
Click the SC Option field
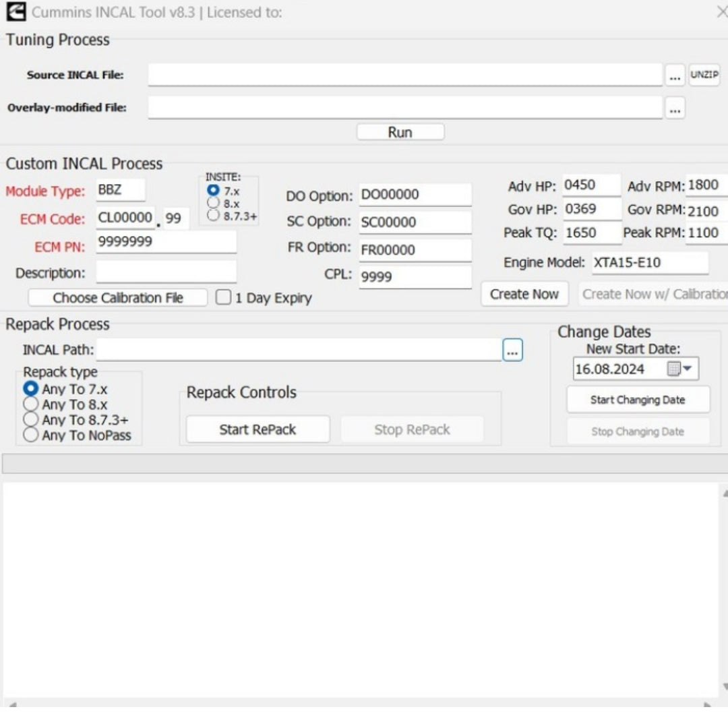point(415,222)
